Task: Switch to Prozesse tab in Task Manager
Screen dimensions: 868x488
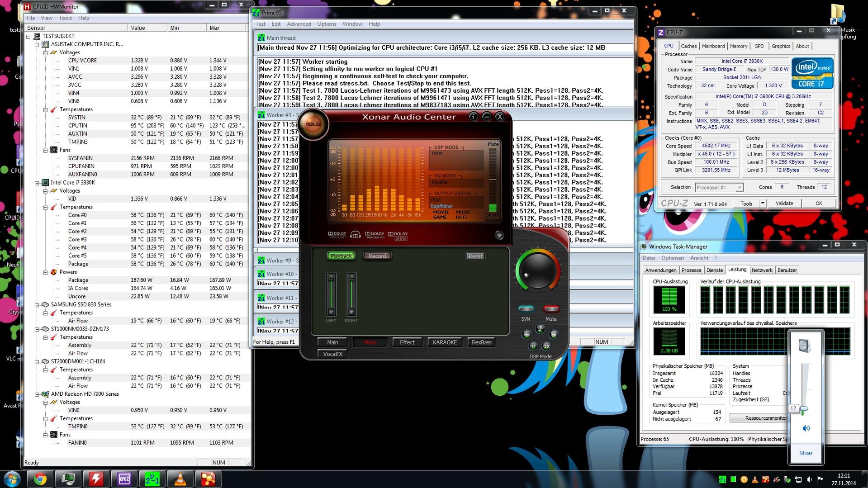Action: [x=691, y=270]
